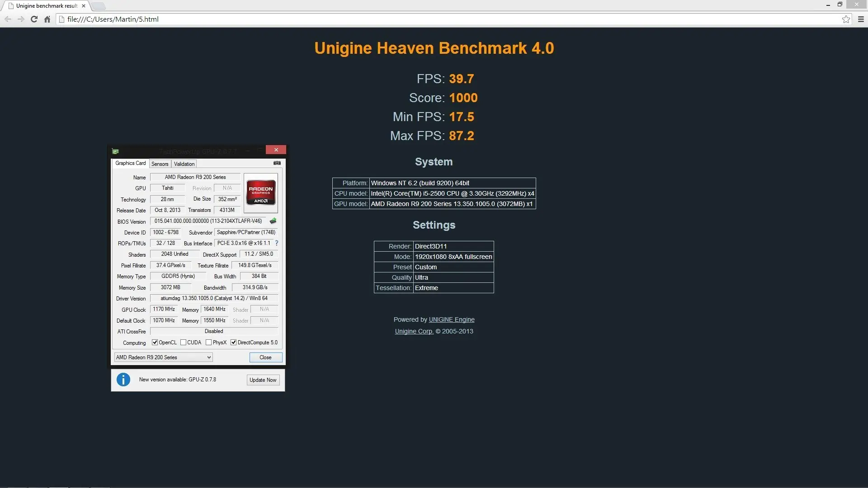868x488 pixels.
Task: Click the DirectX Support 11.2 / SM5.0 field
Action: (x=259, y=254)
